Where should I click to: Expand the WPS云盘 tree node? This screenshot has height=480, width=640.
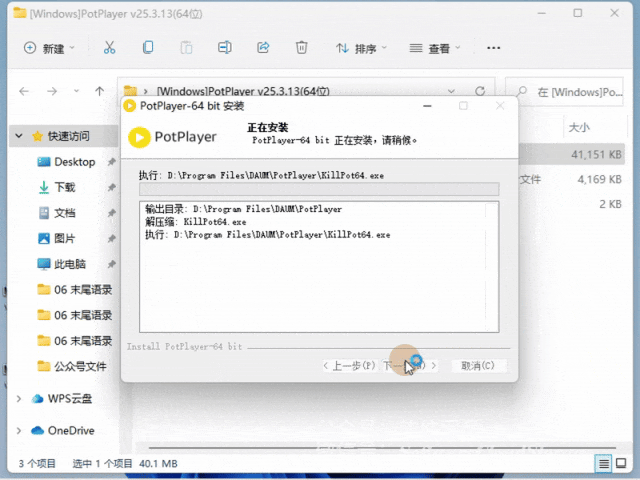pyautogui.click(x=19, y=398)
